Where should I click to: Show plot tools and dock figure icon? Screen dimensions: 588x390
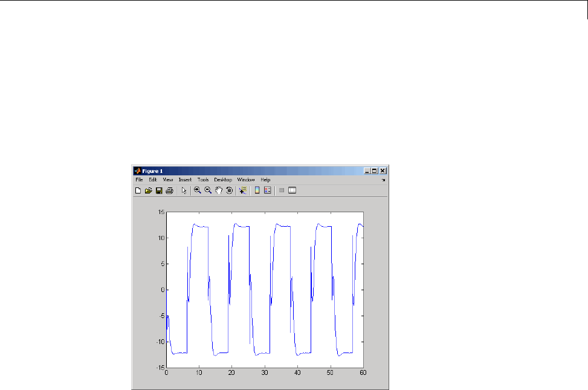[x=292, y=190]
